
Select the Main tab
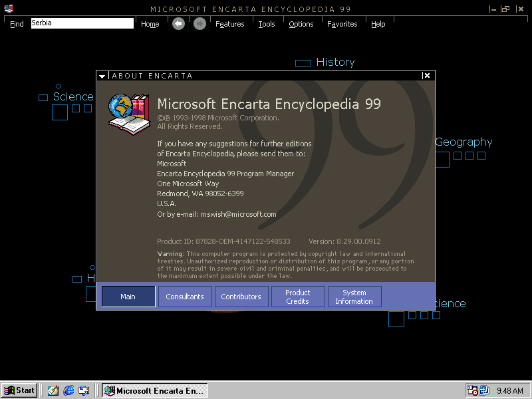coord(128,297)
